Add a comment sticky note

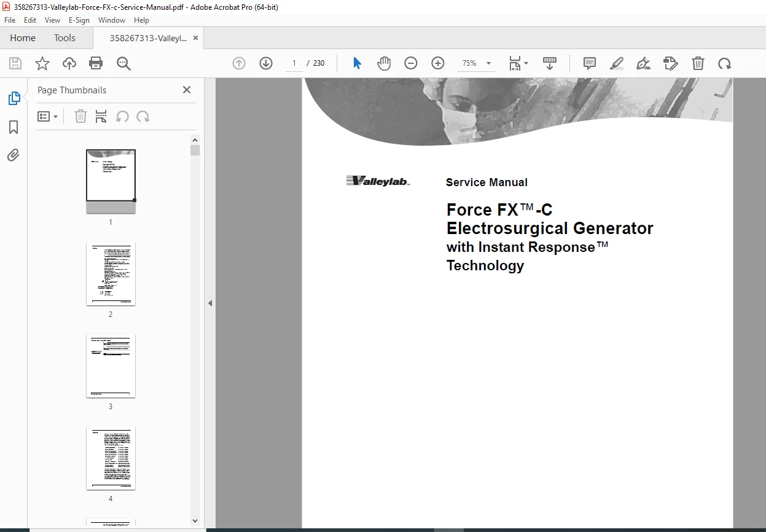(x=590, y=63)
